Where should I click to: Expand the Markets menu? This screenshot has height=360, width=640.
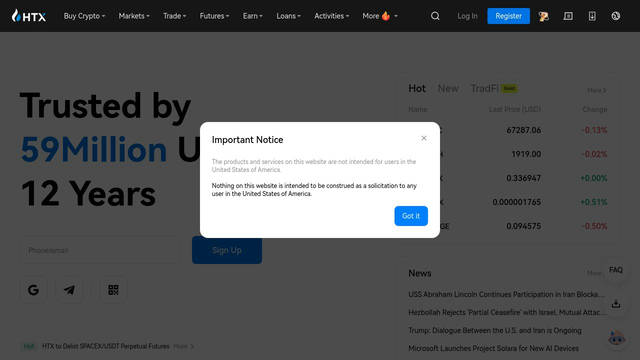pos(134,16)
